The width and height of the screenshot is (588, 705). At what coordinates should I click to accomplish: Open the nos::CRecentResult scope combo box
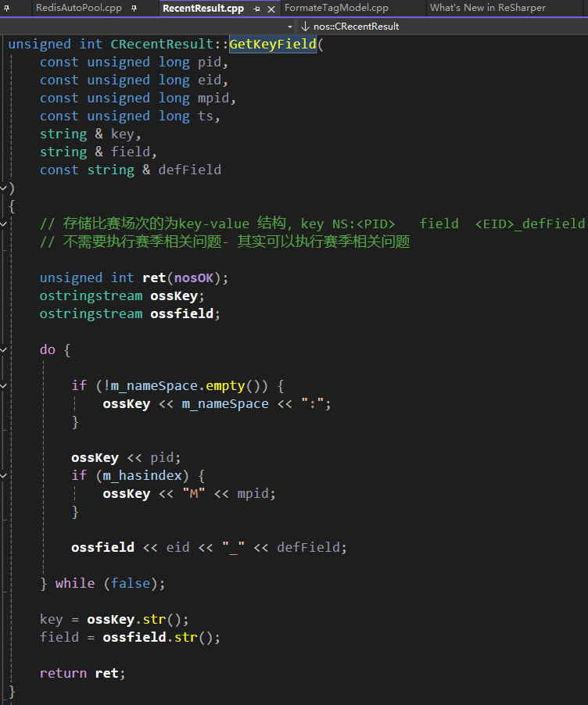pos(356,27)
